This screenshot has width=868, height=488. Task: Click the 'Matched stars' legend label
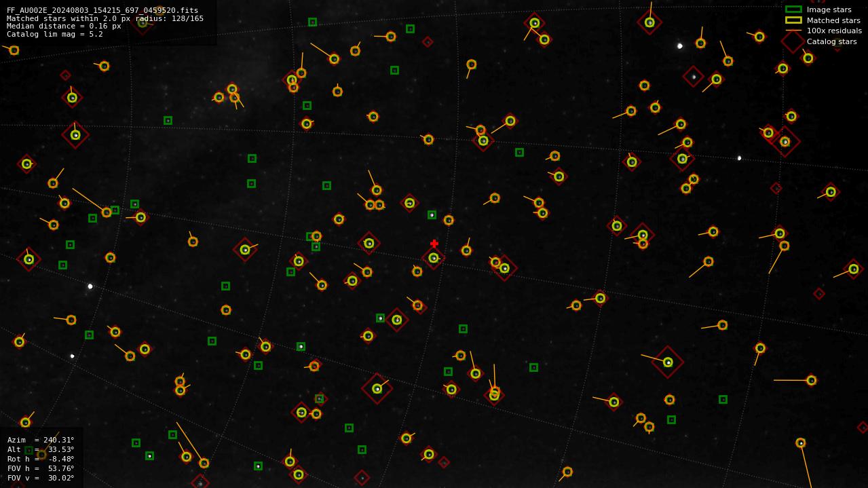tap(833, 20)
